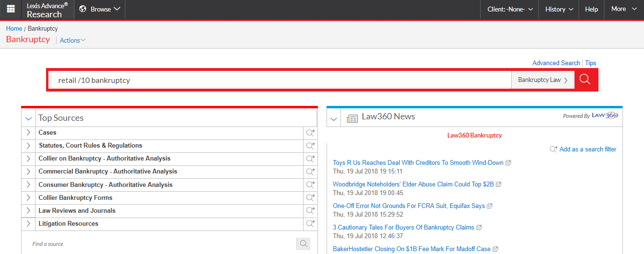Add Statutes, Court Rules & Regulations filter icon
644x254 pixels.
(x=311, y=146)
